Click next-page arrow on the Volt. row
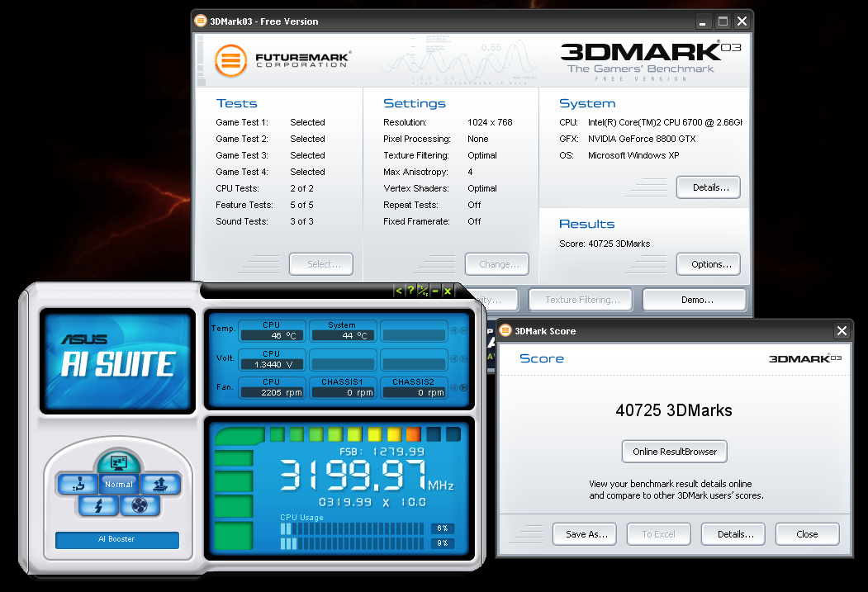The height and width of the screenshot is (592, 868). 463,359
